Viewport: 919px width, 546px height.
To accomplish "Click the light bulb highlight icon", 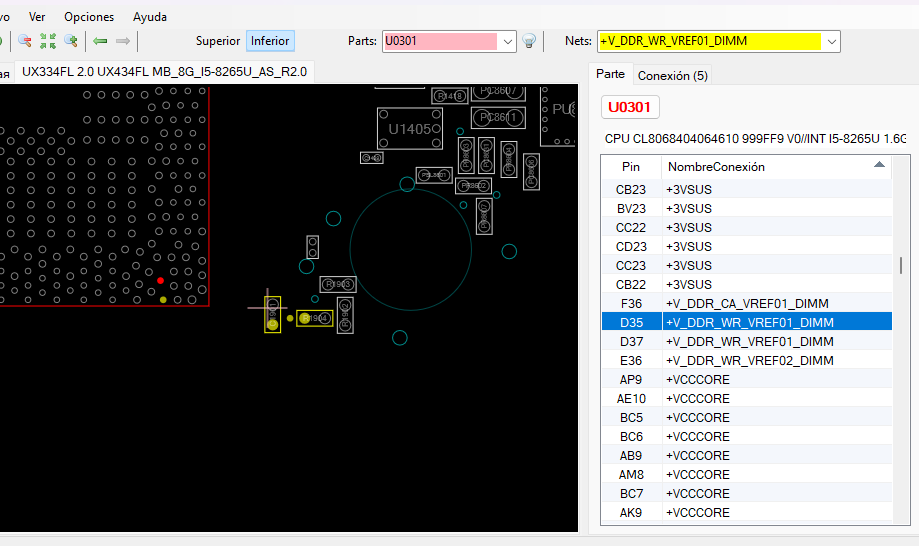I will 529,41.
